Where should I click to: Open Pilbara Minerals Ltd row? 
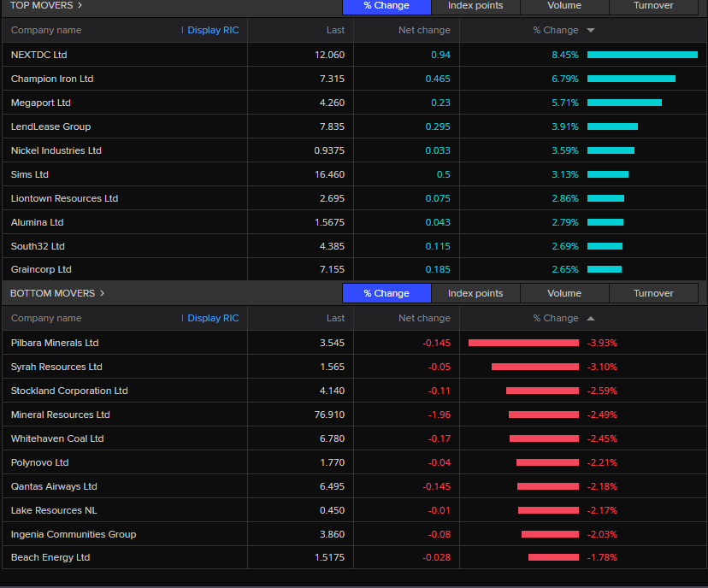point(354,343)
